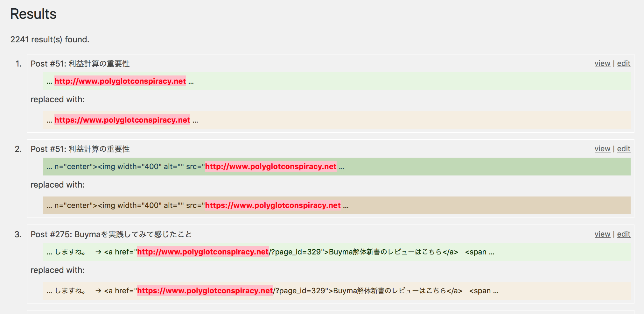Click highlighted https URL in result 2 replacement

[273, 205]
